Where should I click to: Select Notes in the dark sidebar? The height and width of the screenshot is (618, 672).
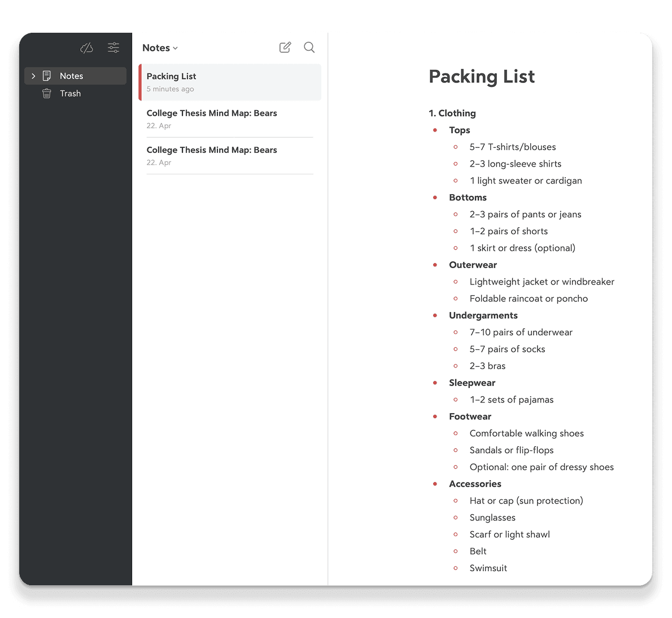71,76
